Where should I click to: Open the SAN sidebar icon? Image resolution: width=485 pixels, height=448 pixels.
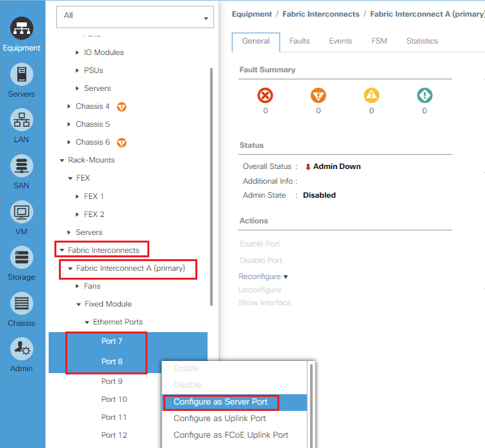pos(22,166)
